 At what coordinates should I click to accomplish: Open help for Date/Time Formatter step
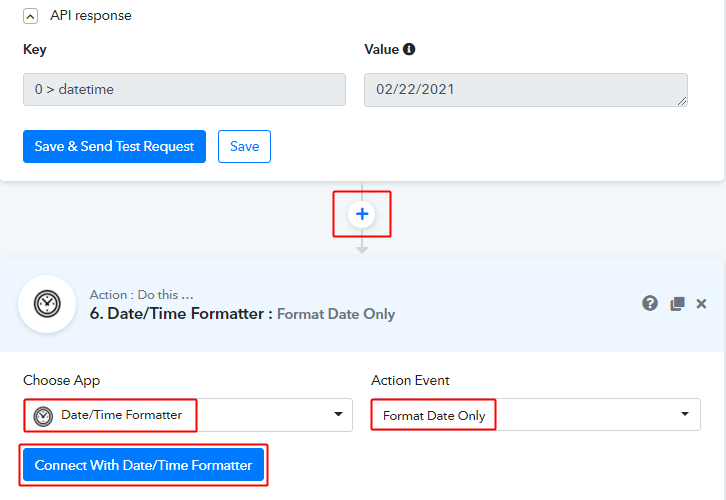pos(650,304)
